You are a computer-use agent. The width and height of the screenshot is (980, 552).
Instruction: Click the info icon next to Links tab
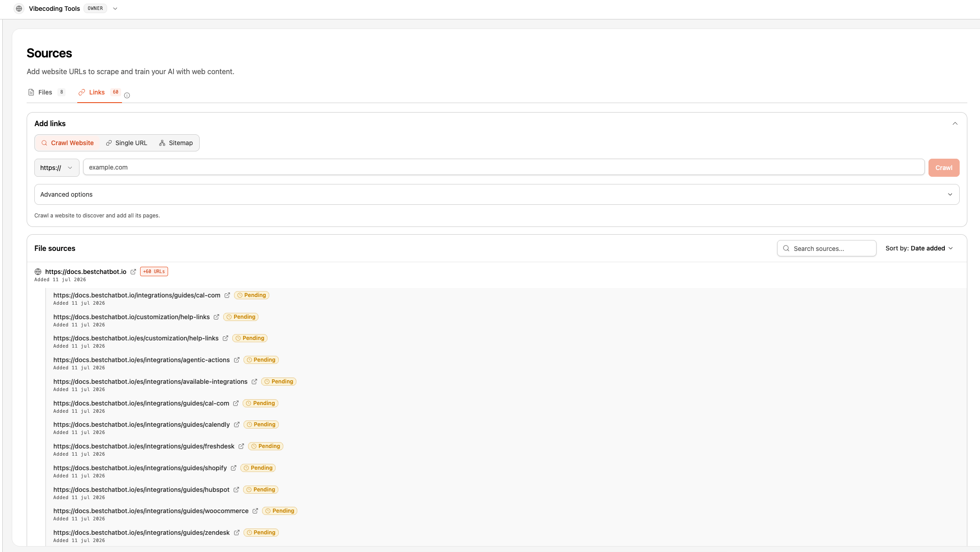[127, 95]
